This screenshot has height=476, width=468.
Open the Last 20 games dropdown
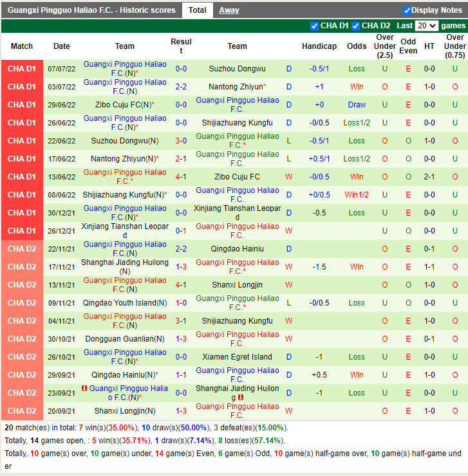(426, 26)
